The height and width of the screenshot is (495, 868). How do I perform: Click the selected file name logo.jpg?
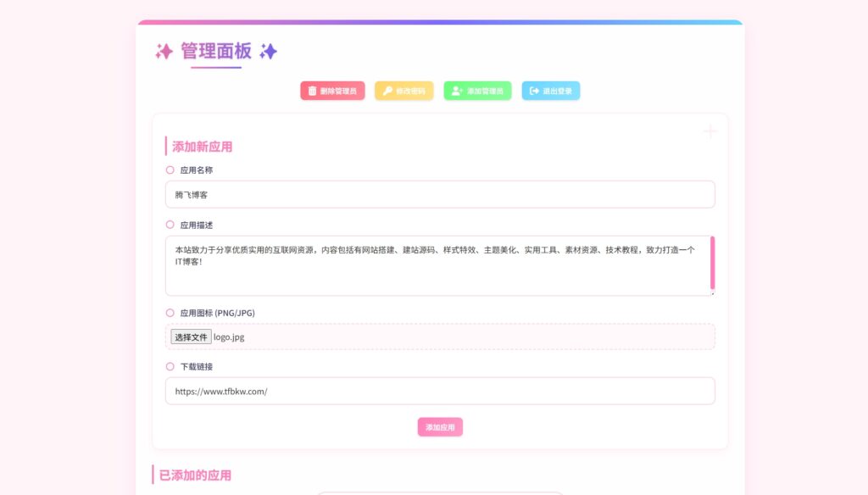point(229,336)
